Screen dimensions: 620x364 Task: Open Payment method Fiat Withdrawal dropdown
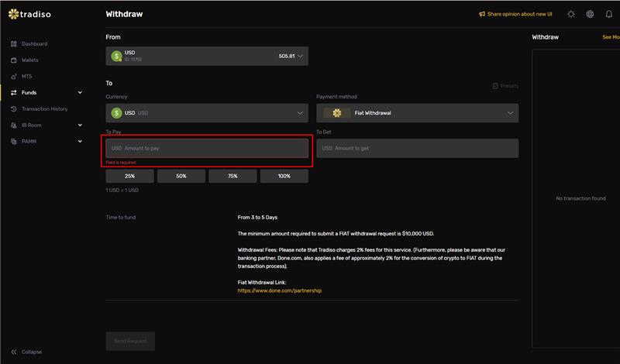click(417, 113)
